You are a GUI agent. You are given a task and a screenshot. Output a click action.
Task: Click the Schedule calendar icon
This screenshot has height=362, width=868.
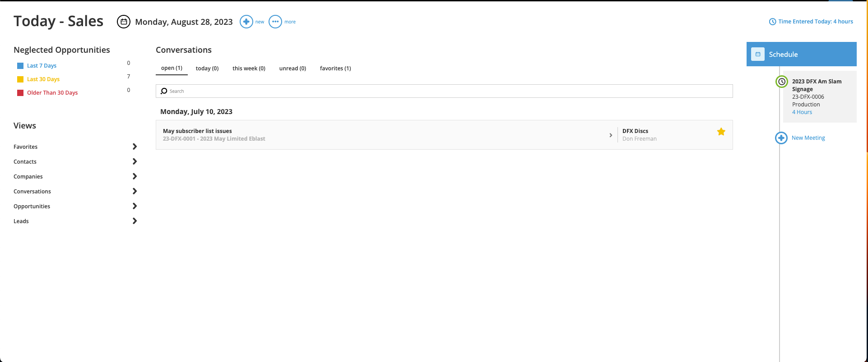pos(758,54)
